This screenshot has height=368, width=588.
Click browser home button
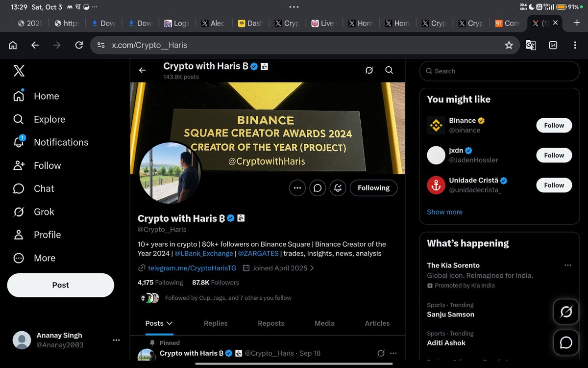13,45
